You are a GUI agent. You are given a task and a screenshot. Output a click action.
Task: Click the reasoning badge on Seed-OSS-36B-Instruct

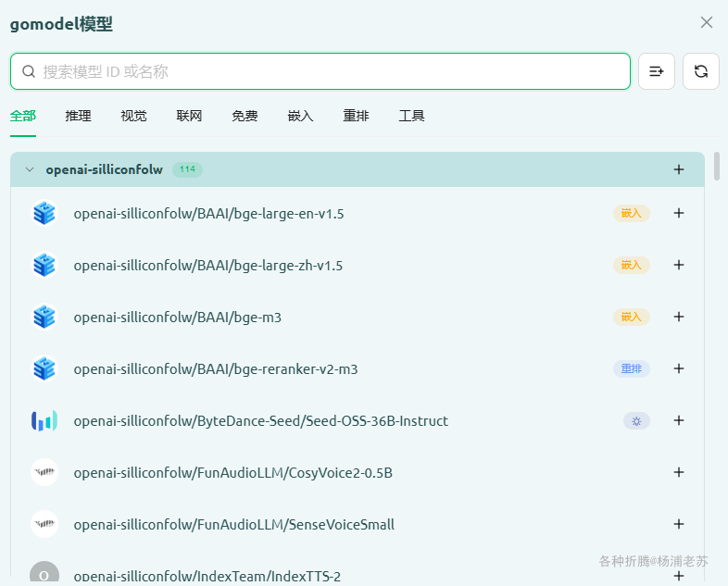(636, 421)
